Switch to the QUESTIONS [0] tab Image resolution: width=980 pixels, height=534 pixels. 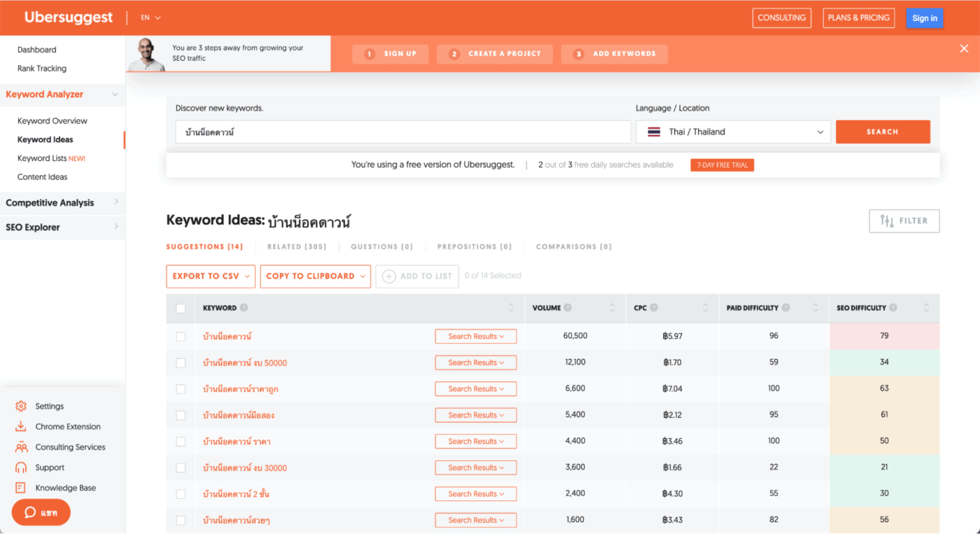click(x=381, y=247)
